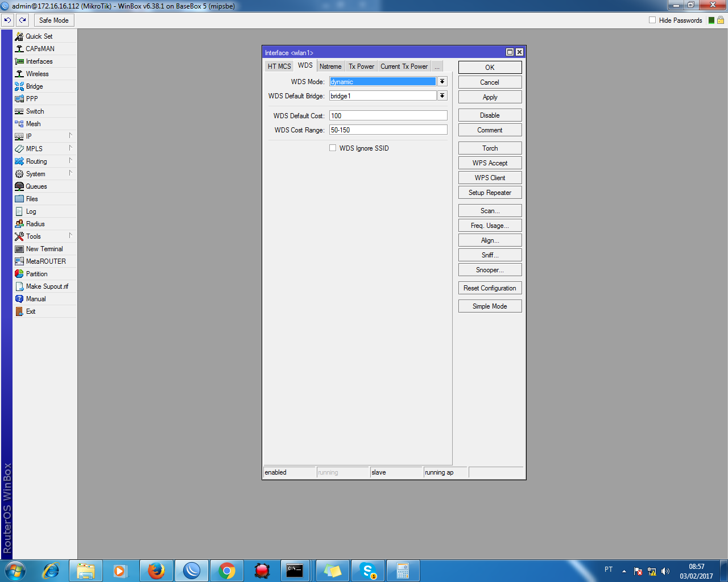Switch to the Tx Power tab
The width and height of the screenshot is (728, 582).
(361, 66)
